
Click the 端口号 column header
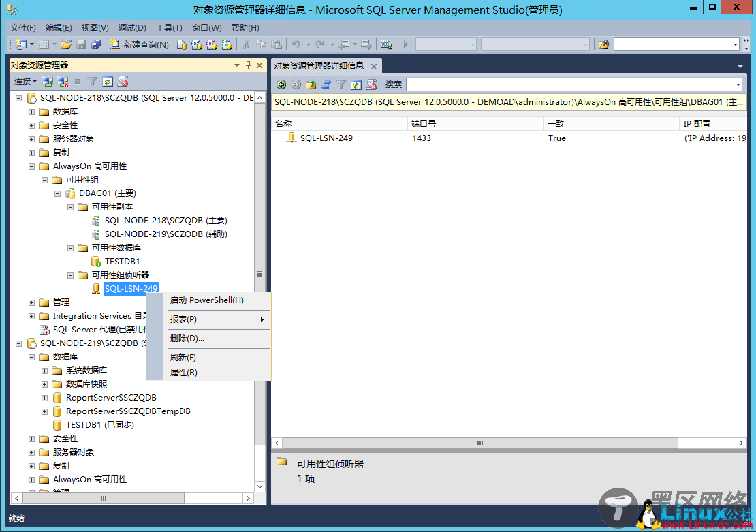475,123
